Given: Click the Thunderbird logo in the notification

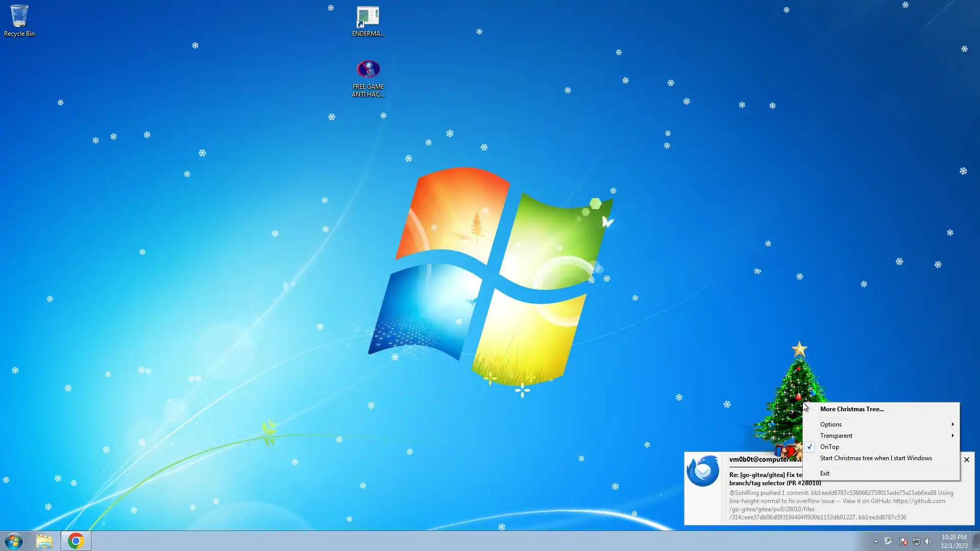Looking at the screenshot, I should 703,470.
